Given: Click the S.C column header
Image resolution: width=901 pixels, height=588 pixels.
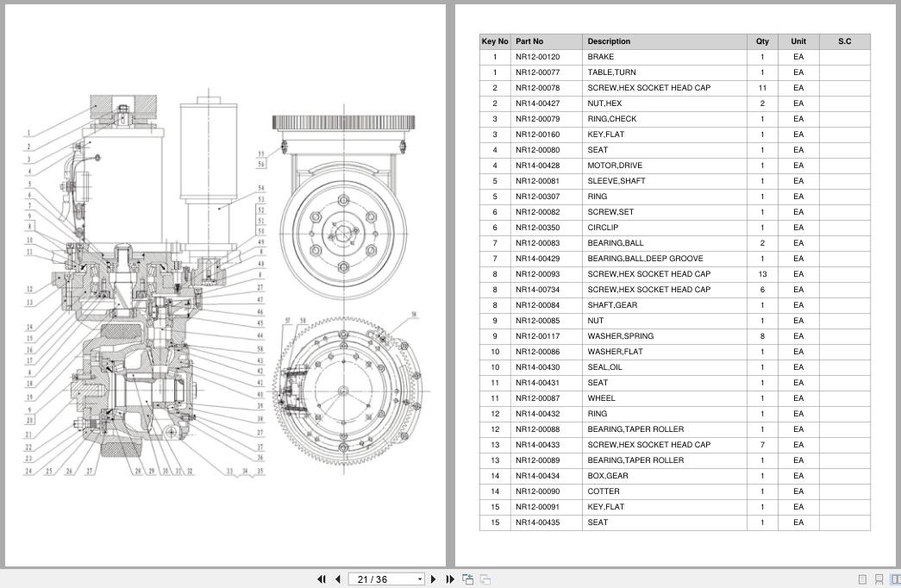Looking at the screenshot, I should pyautogui.click(x=845, y=41).
